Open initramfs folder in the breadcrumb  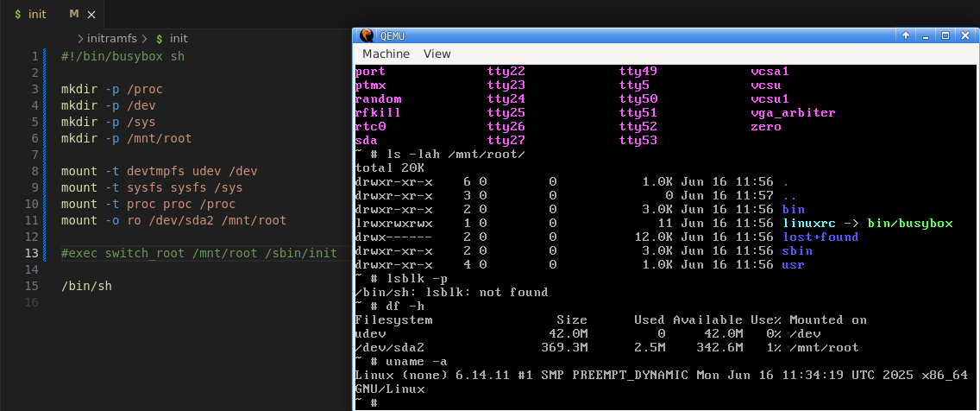coord(112,39)
